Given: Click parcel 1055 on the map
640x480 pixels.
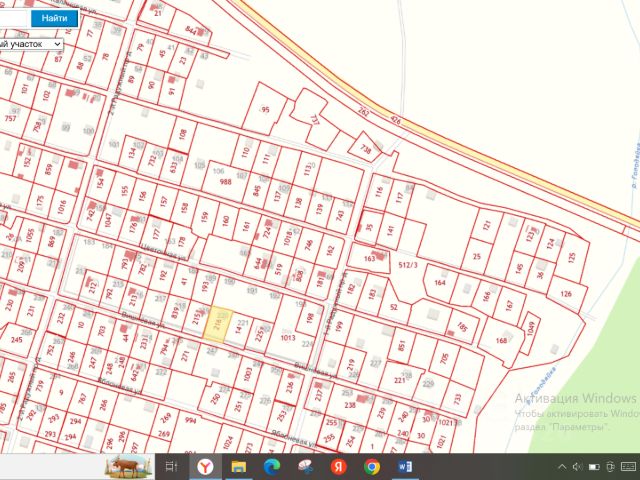Looking at the screenshot, I should click(29, 235).
